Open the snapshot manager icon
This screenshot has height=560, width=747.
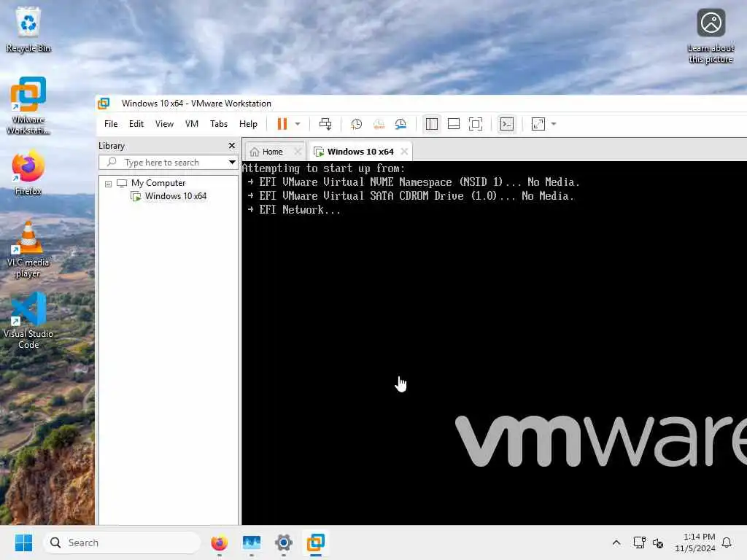tap(400, 124)
